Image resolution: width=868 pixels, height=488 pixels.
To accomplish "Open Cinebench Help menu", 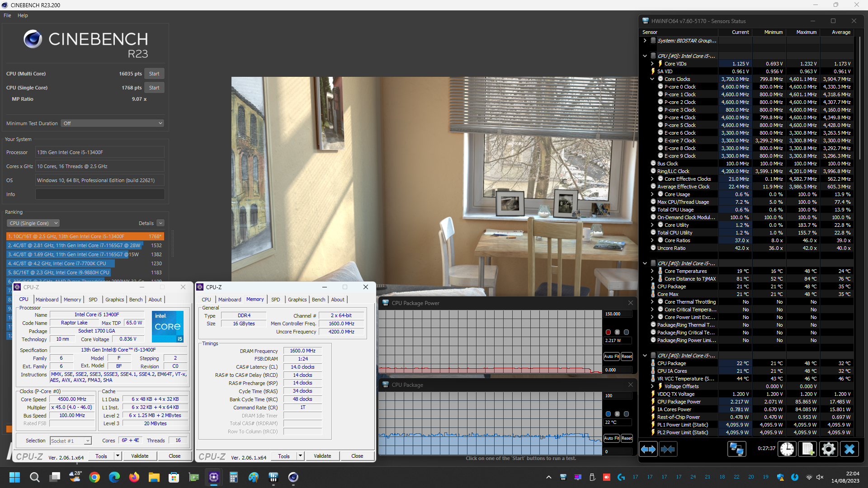I will pos(23,15).
